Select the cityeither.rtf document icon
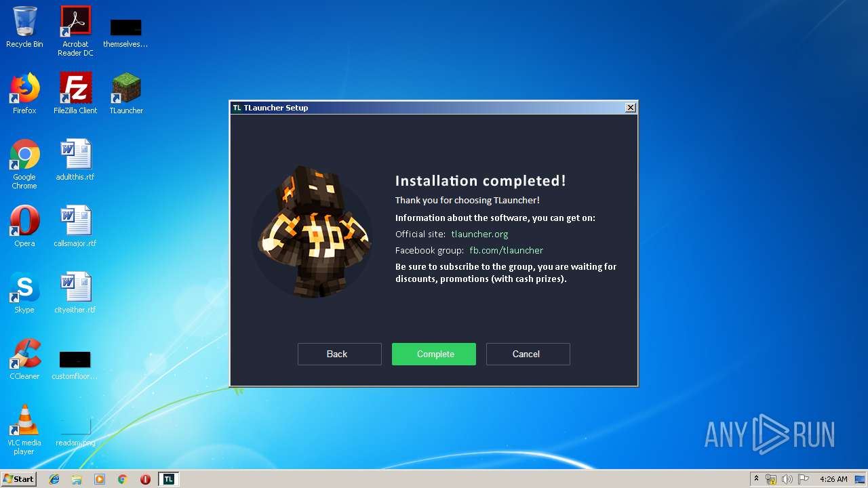Screen dimensions: 868x488 [x=75, y=292]
